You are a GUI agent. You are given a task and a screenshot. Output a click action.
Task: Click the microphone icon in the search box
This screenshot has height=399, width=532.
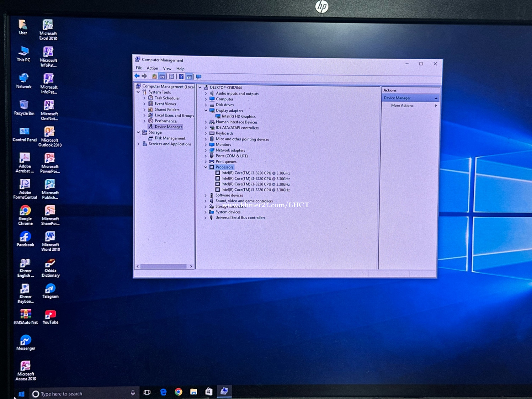point(133,393)
